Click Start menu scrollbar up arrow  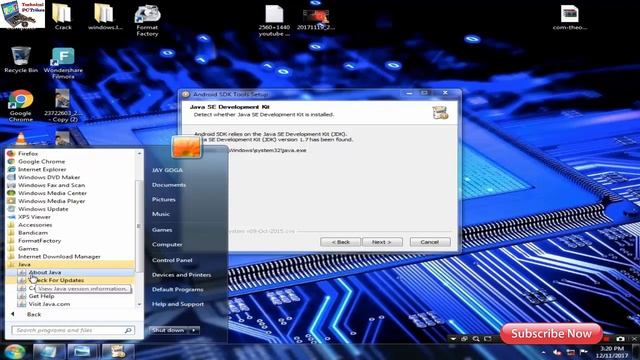[x=139, y=153]
